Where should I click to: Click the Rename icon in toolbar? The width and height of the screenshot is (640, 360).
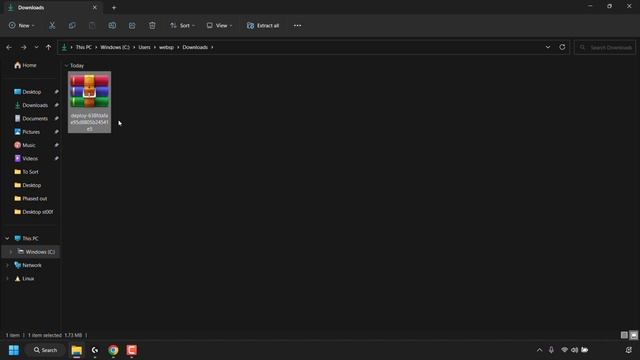(112, 25)
